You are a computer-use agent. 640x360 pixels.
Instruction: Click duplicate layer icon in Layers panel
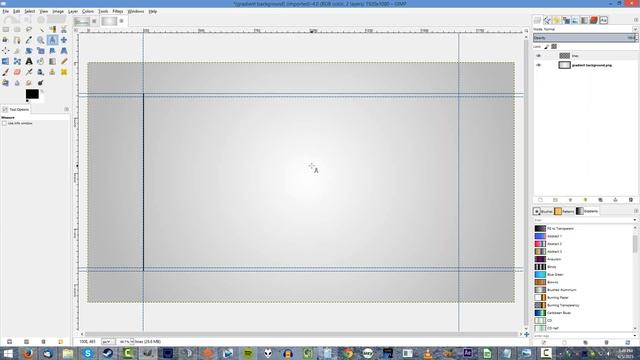600,200
